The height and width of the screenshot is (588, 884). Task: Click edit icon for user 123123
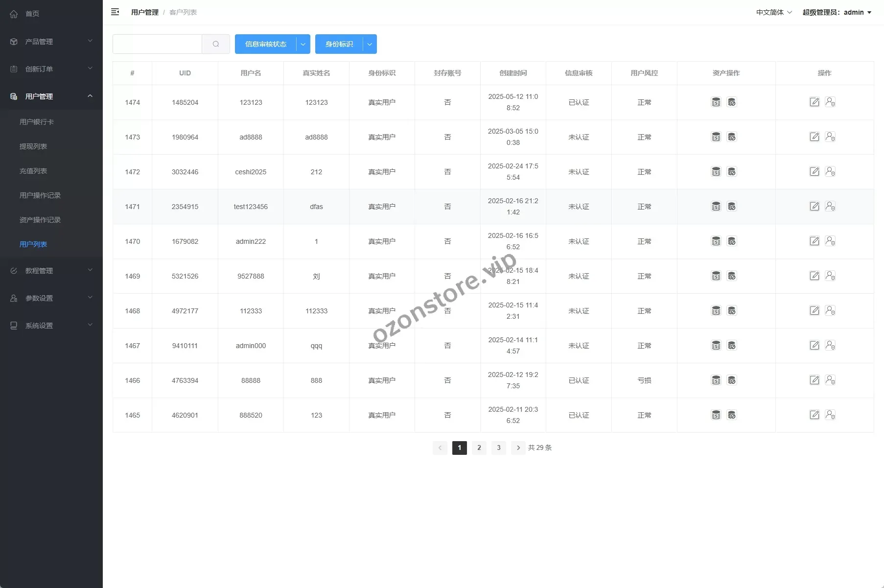click(814, 102)
